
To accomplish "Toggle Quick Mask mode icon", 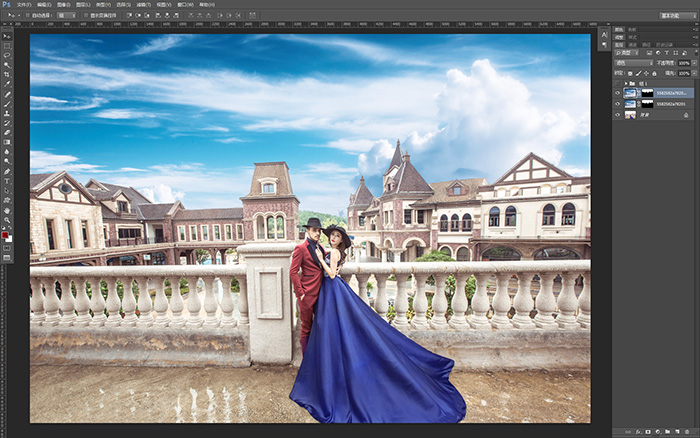I will tap(7, 248).
